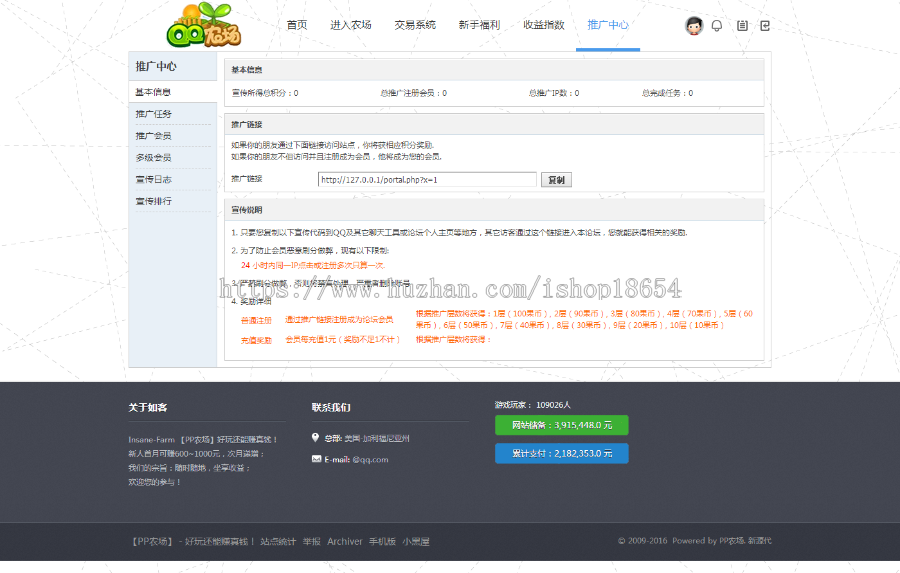Click 宣传所得总积分 : 0 value
The width and height of the screenshot is (900, 573).
(x=265, y=92)
